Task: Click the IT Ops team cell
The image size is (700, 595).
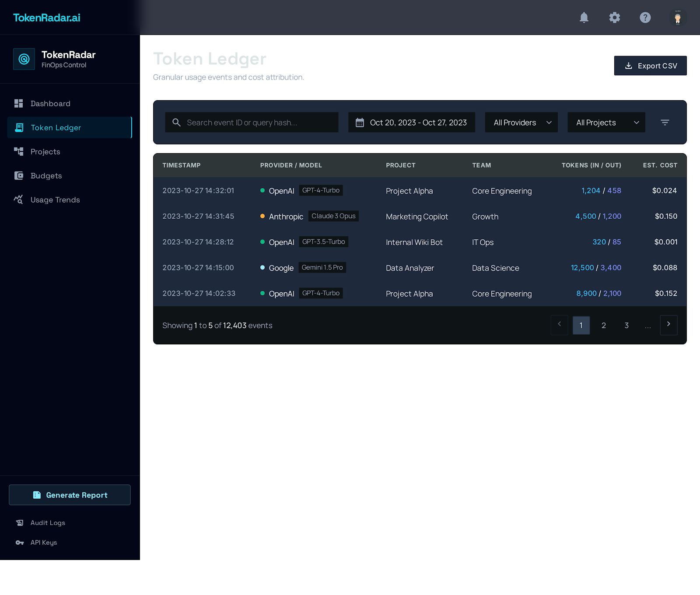Action: [483, 242]
